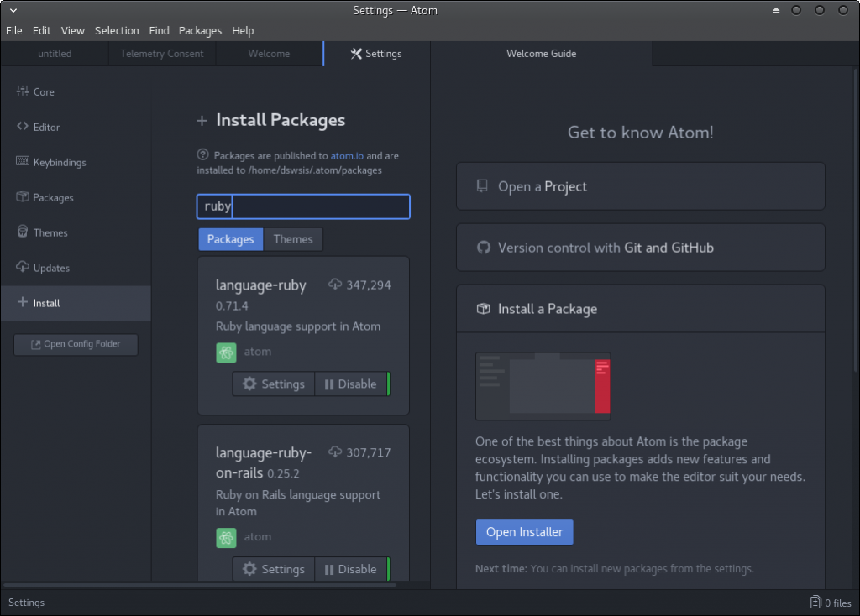Click the Themes paint bucket icon
Screen dimensions: 860x616
(23, 232)
